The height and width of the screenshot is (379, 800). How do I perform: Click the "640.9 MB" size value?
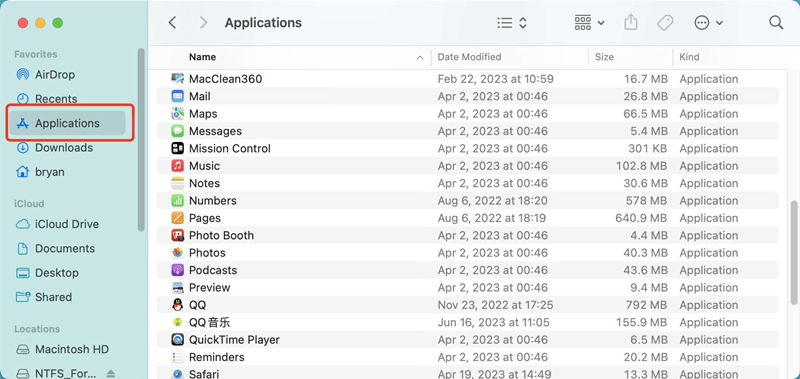click(641, 218)
